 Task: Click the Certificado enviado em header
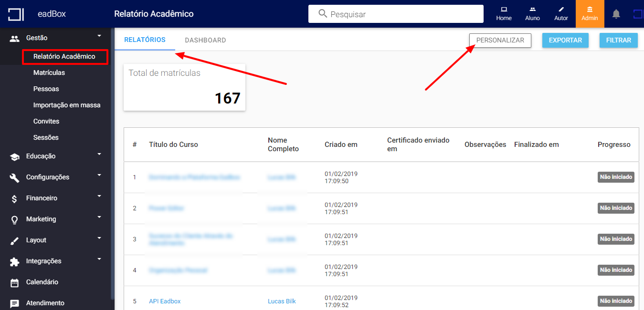pyautogui.click(x=418, y=145)
